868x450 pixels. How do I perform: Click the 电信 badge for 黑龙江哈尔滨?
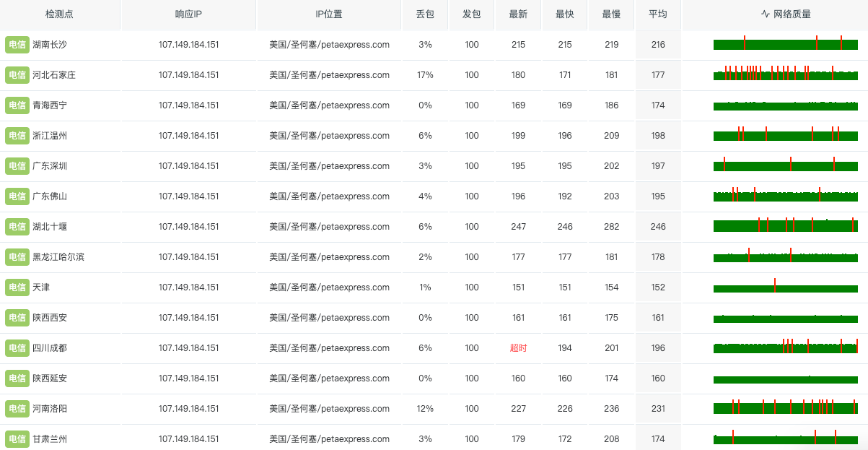tap(17, 257)
